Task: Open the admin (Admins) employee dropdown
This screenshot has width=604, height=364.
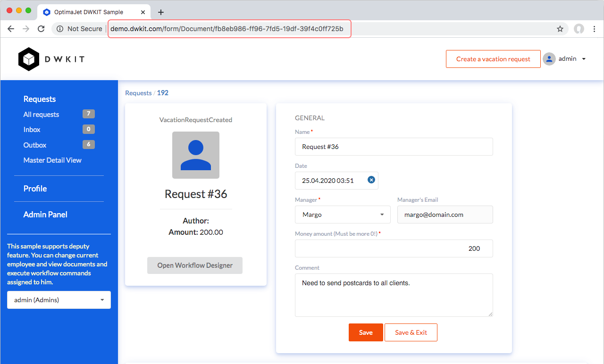Action: pyautogui.click(x=59, y=300)
